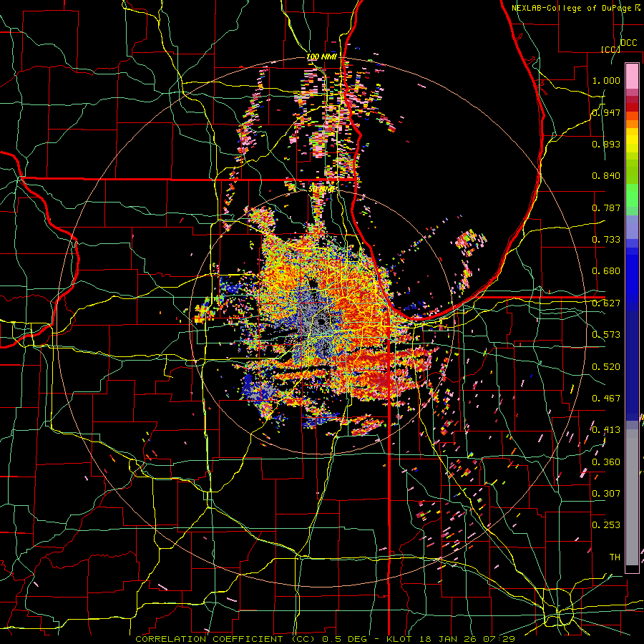Click the 0.467 scale value
This screenshot has width=644, height=644.
(606, 399)
